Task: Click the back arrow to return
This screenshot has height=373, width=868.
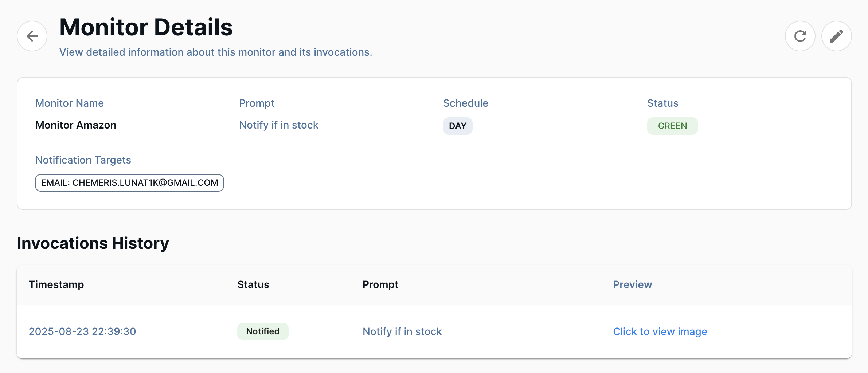Action: pos(32,36)
